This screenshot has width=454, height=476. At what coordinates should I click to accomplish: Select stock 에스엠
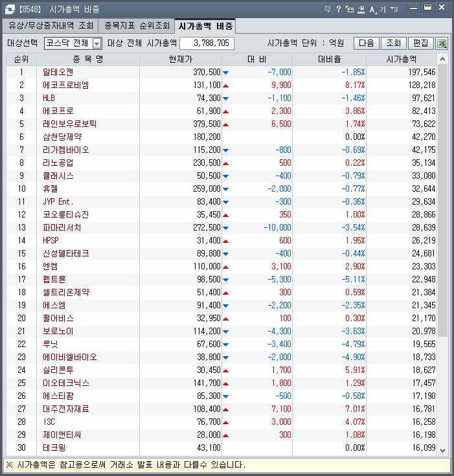[54, 306]
